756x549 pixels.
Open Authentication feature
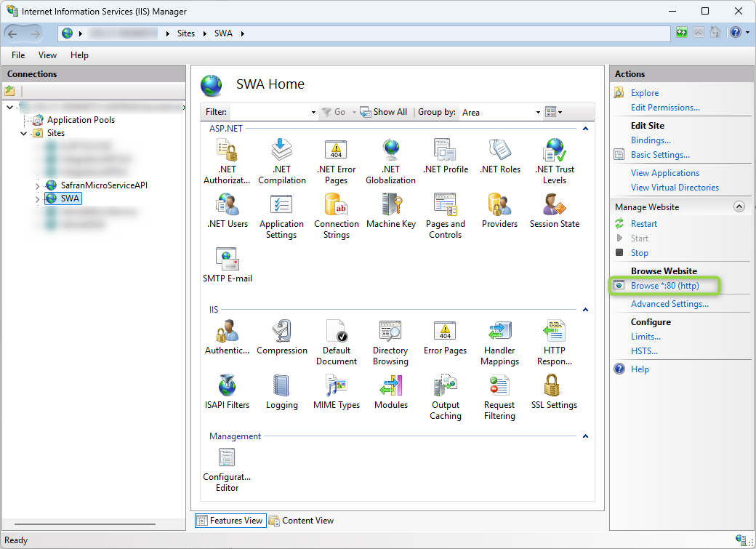coord(227,337)
